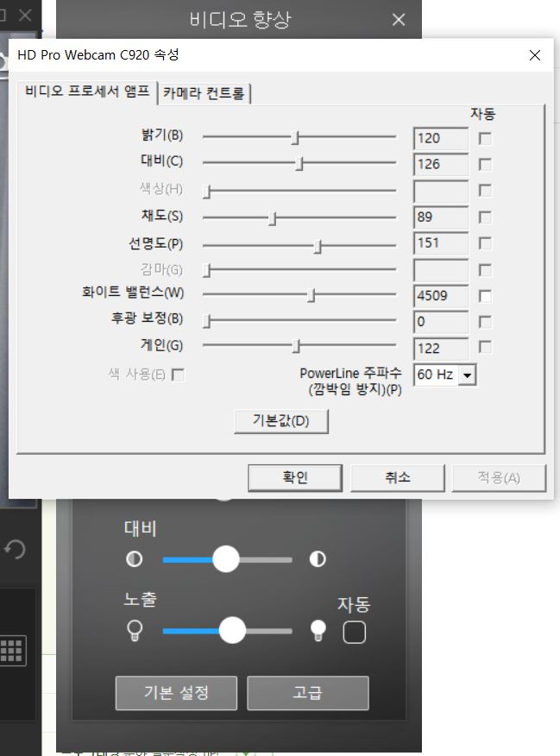Click the high contrast icon beside 대비

pos(318,559)
